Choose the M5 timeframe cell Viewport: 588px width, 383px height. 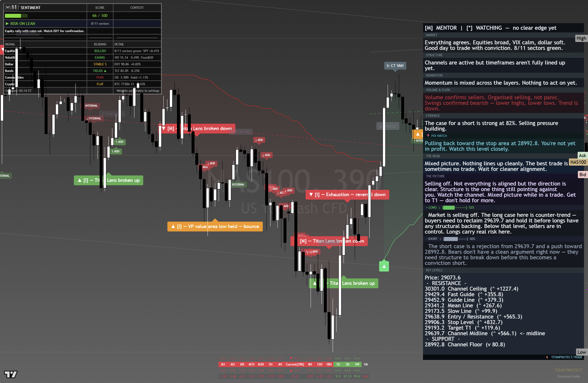point(242,364)
